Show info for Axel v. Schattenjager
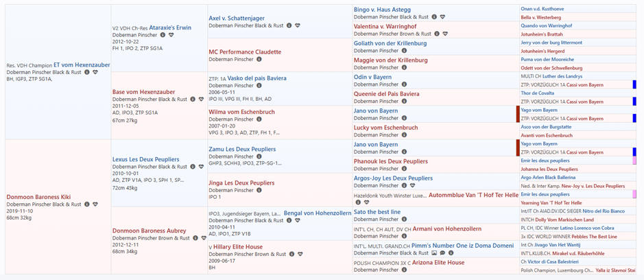This screenshot has width=644, height=280. point(289,25)
